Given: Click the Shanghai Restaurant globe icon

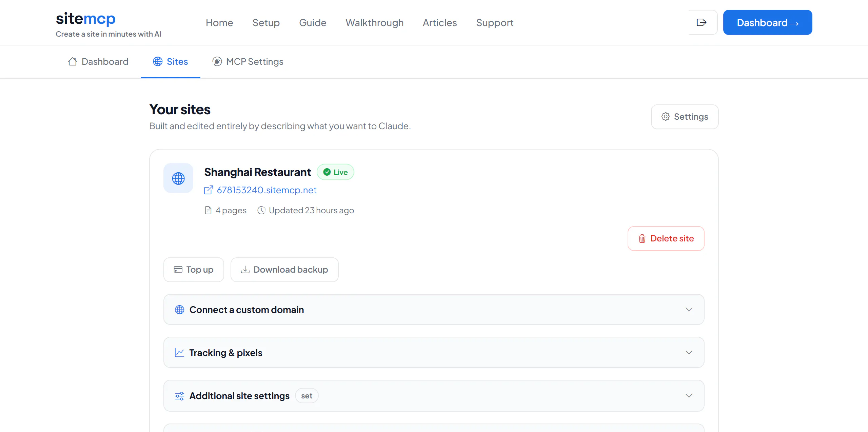Looking at the screenshot, I should coord(178,178).
